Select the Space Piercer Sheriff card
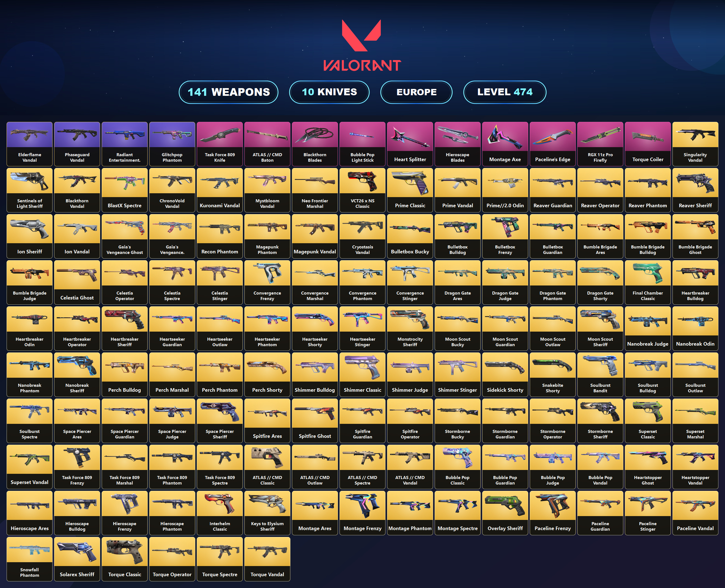The image size is (725, 588). (220, 421)
